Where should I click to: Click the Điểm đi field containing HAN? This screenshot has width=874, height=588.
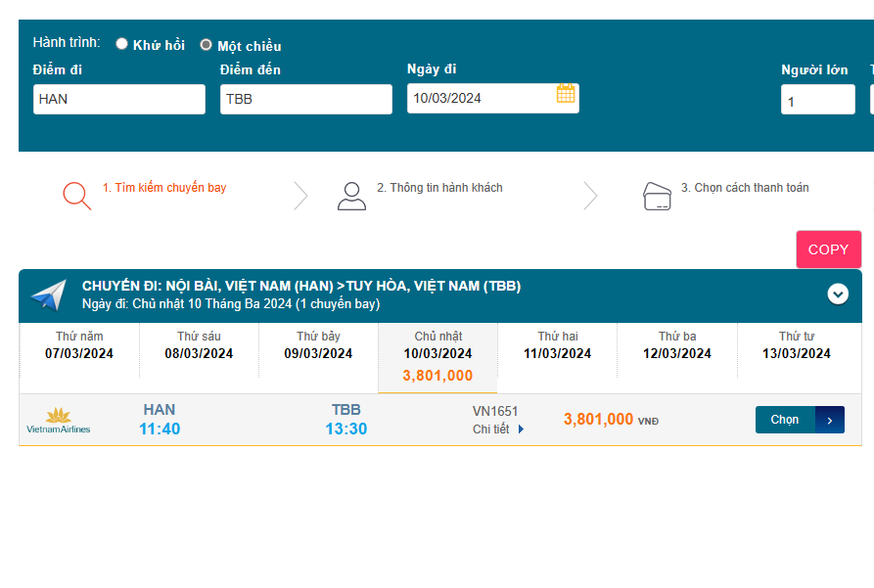[x=119, y=99]
